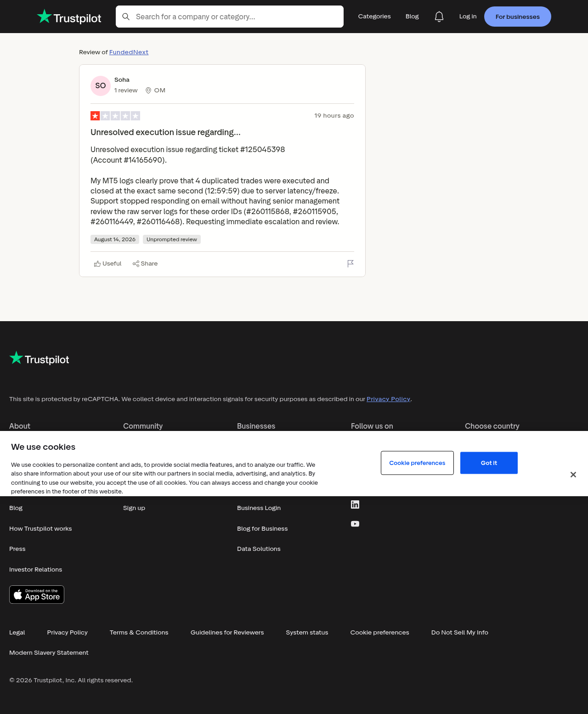Viewport: 588px width, 714px height.
Task: Open For businesses page
Action: point(518,17)
